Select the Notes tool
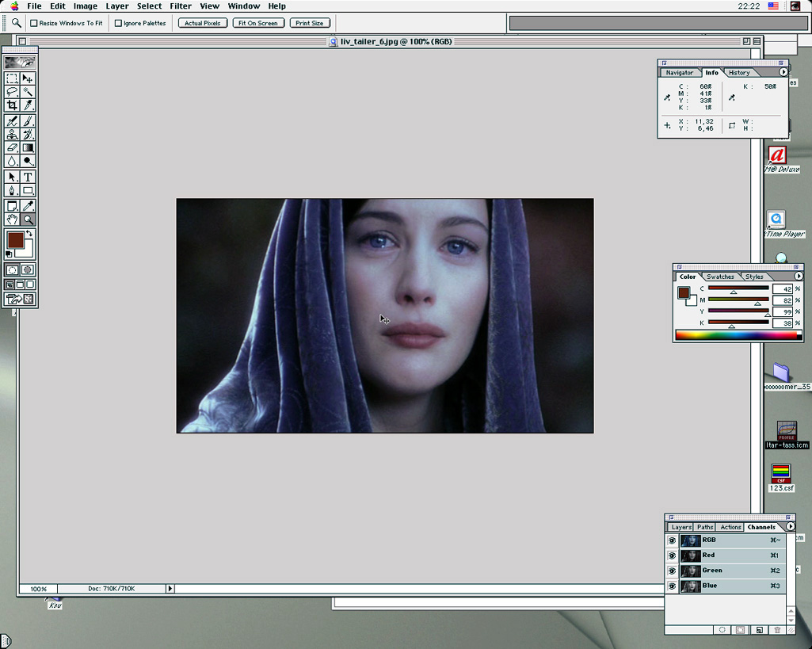Viewport: 812px width, 649px height. (12, 206)
